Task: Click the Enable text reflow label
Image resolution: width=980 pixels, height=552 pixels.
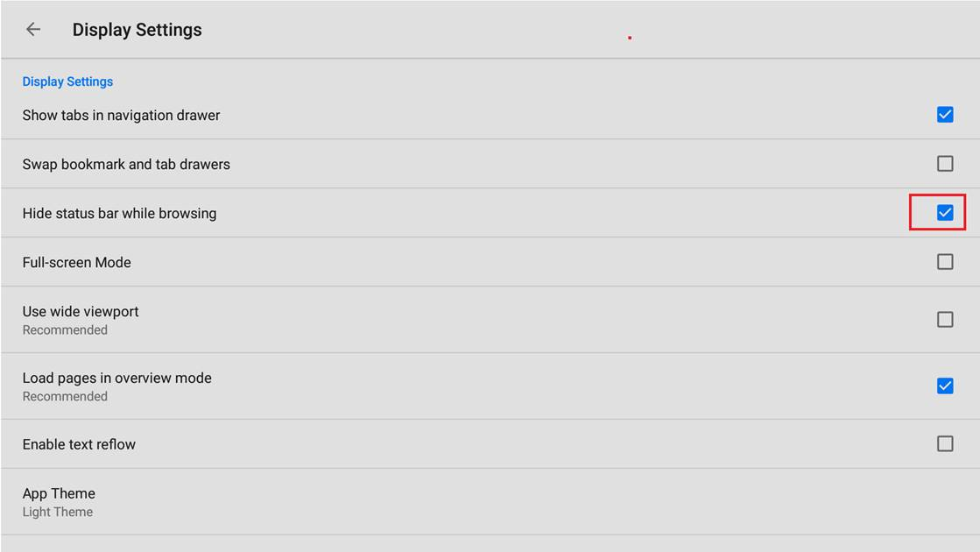Action: (79, 444)
